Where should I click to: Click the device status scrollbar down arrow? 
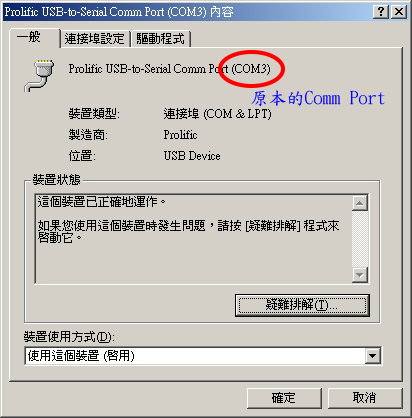click(x=359, y=275)
